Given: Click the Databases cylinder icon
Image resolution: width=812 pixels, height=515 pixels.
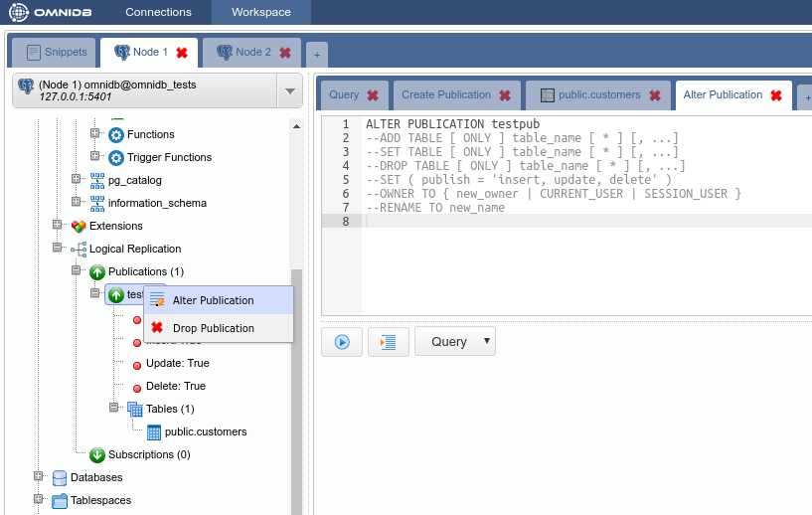Looking at the screenshot, I should click(60, 477).
